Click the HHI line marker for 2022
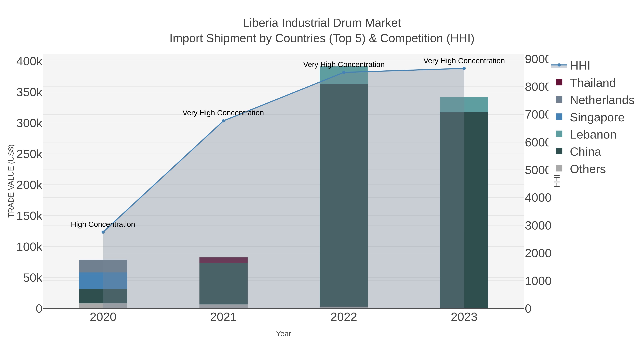 tap(344, 72)
